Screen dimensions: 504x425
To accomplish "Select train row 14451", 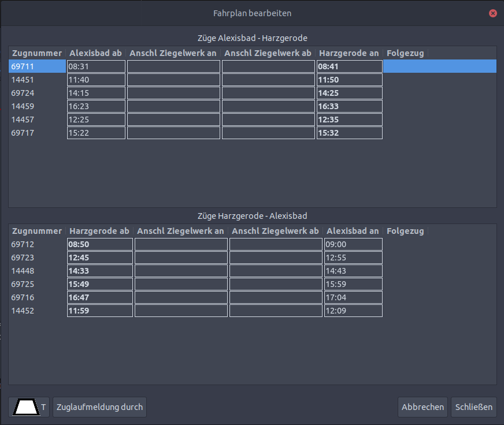I will 253,80.
